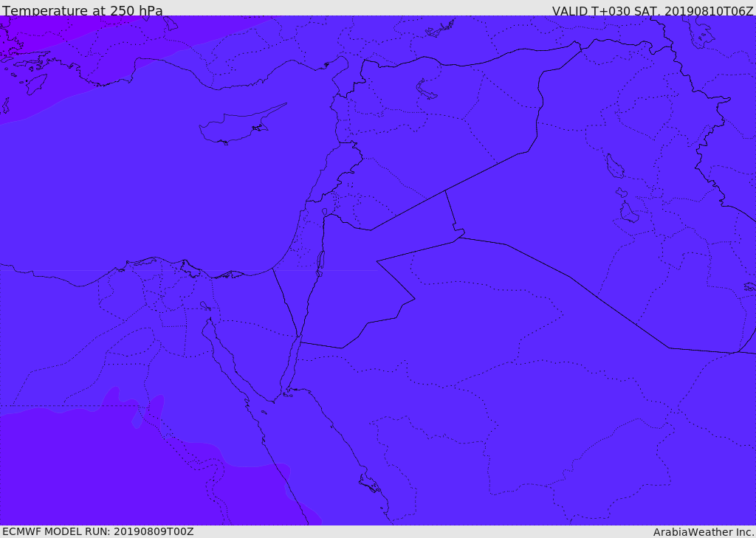Click Lake Assad in northern Syria
Image resolution: width=756 pixels, height=538 pixels.
point(426,90)
